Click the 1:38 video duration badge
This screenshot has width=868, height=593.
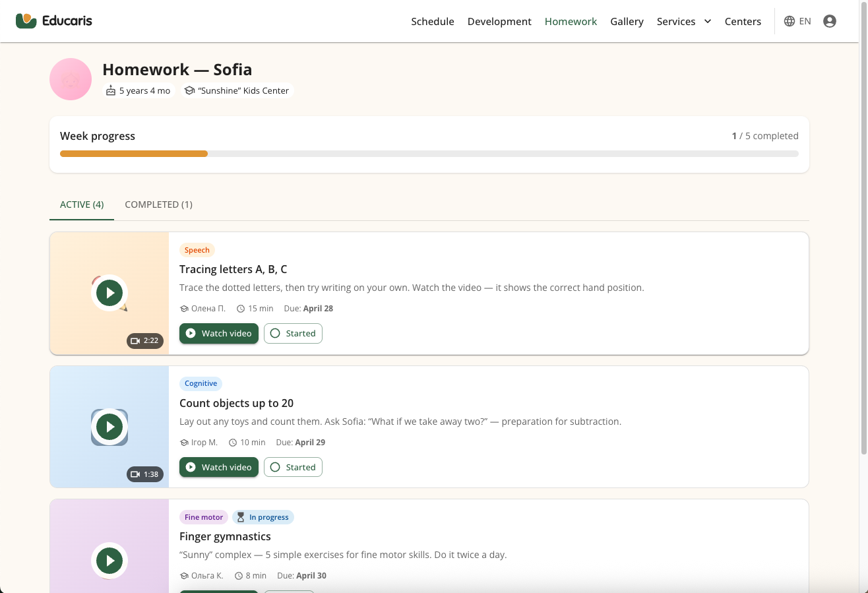coord(145,474)
